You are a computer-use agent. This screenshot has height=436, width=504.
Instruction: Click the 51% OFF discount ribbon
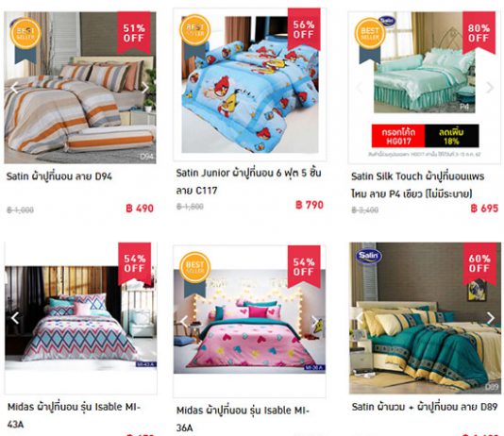pos(134,33)
